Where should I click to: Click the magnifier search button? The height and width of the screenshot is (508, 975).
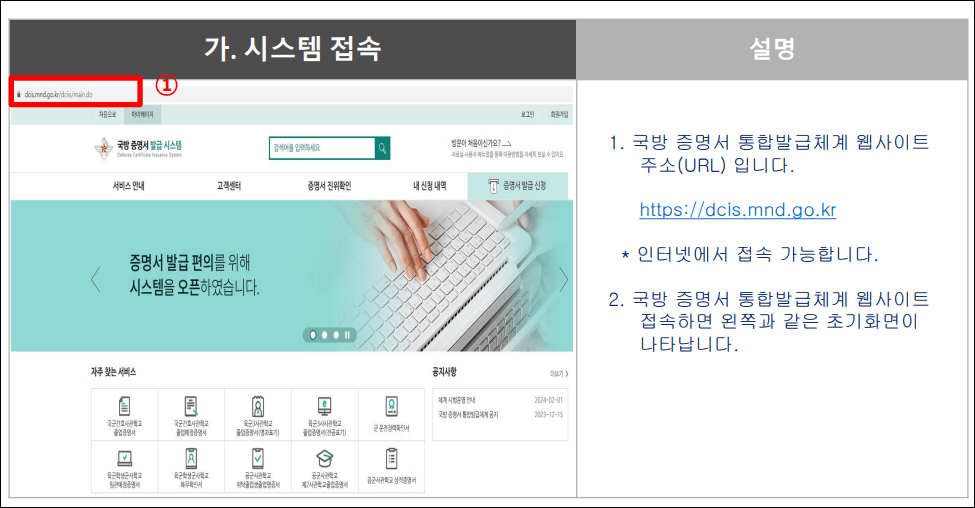[382, 149]
